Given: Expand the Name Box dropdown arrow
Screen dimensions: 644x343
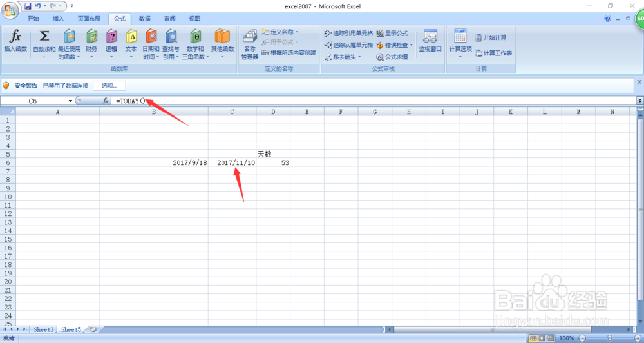Looking at the screenshot, I should tap(70, 101).
